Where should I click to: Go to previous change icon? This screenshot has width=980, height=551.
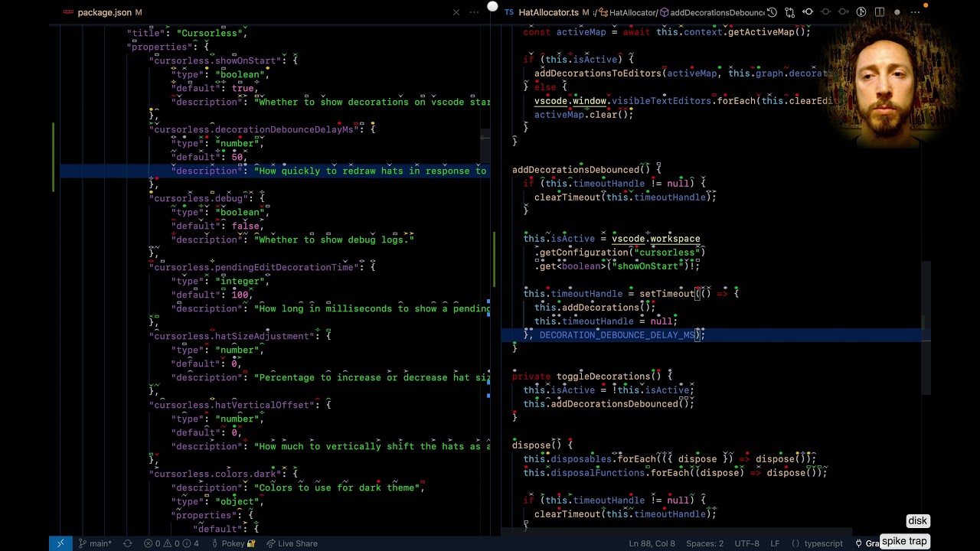click(825, 12)
